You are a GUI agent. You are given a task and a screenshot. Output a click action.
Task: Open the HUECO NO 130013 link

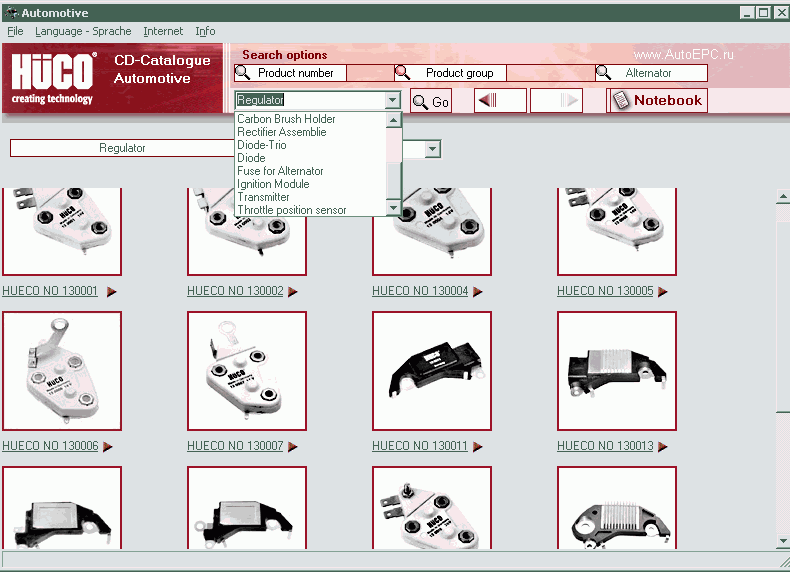[605, 446]
